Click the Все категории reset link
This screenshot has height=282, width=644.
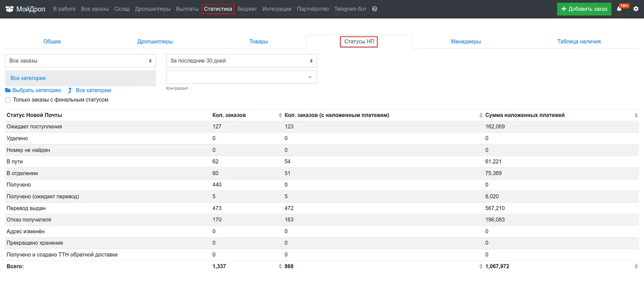93,90
